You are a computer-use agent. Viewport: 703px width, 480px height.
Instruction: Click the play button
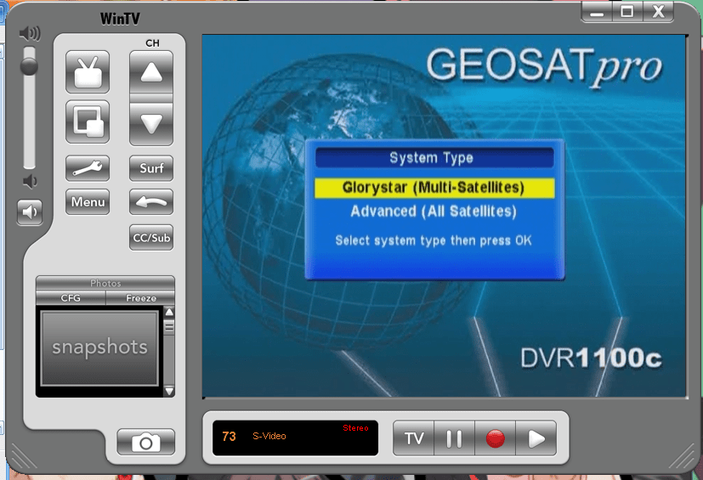[536, 438]
